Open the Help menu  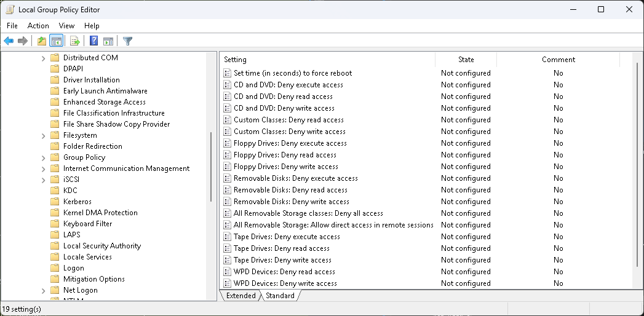click(92, 25)
